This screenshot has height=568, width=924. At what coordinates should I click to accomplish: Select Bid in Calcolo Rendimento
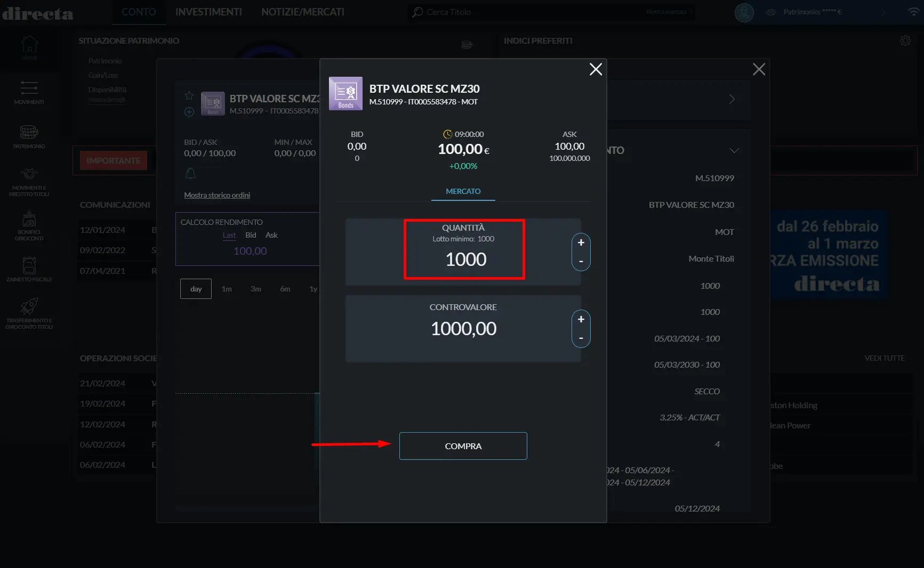click(251, 235)
